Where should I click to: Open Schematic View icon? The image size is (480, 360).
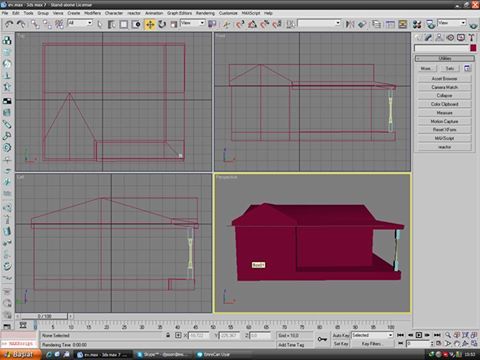click(403, 24)
